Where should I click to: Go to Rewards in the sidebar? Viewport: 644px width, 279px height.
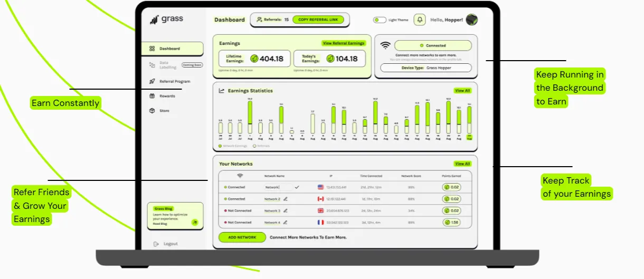[167, 96]
